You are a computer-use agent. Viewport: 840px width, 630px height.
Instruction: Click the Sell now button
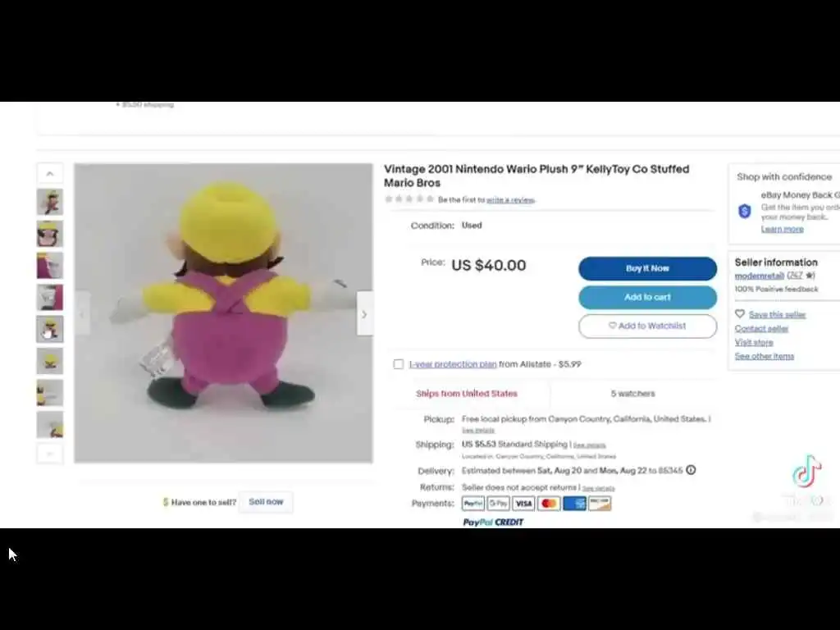click(x=267, y=502)
